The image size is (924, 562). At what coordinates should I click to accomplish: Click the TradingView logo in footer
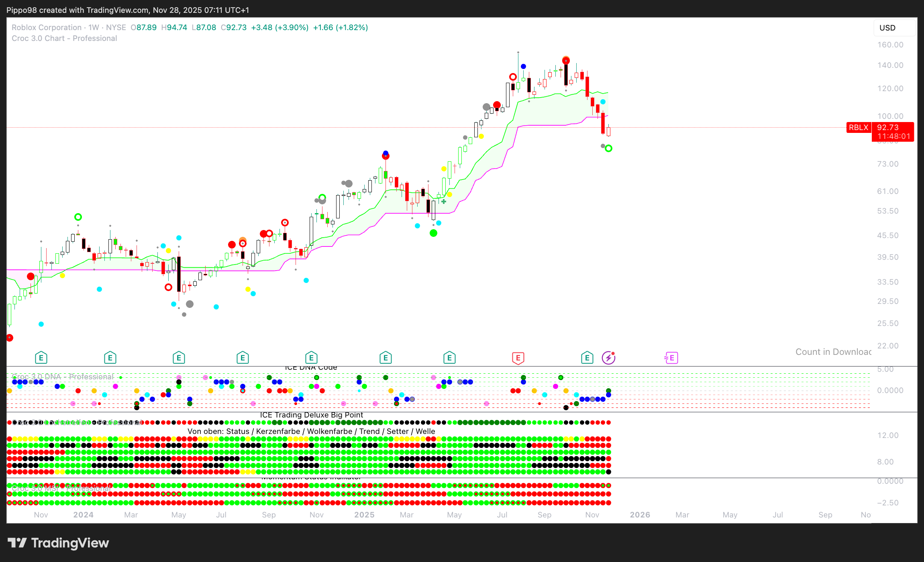click(x=58, y=543)
